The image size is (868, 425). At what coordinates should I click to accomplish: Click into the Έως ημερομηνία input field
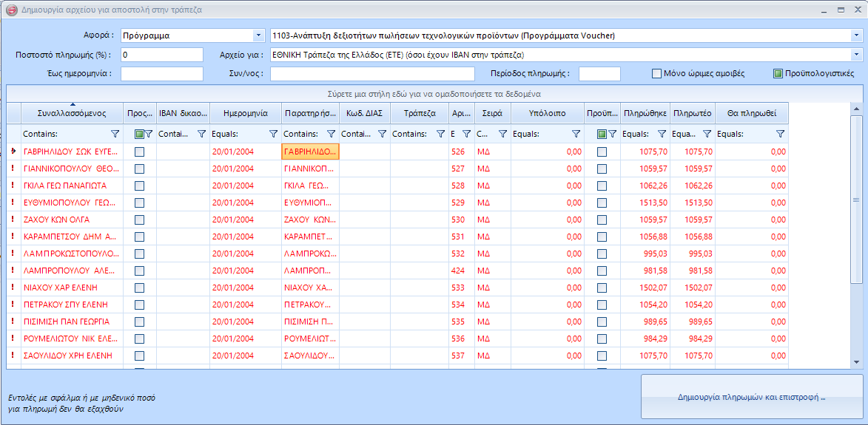click(161, 74)
